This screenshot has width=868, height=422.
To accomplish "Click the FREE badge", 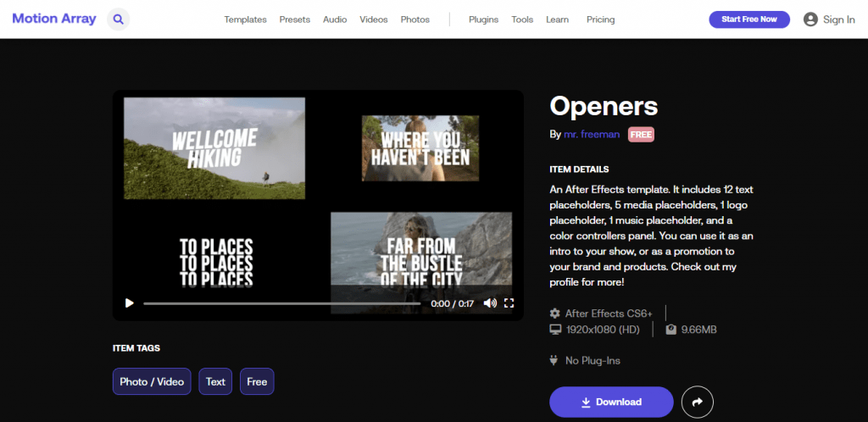I will (641, 135).
